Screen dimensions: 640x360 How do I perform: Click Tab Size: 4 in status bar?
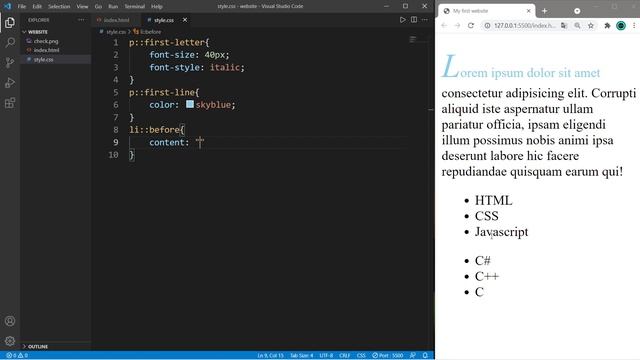(302, 356)
